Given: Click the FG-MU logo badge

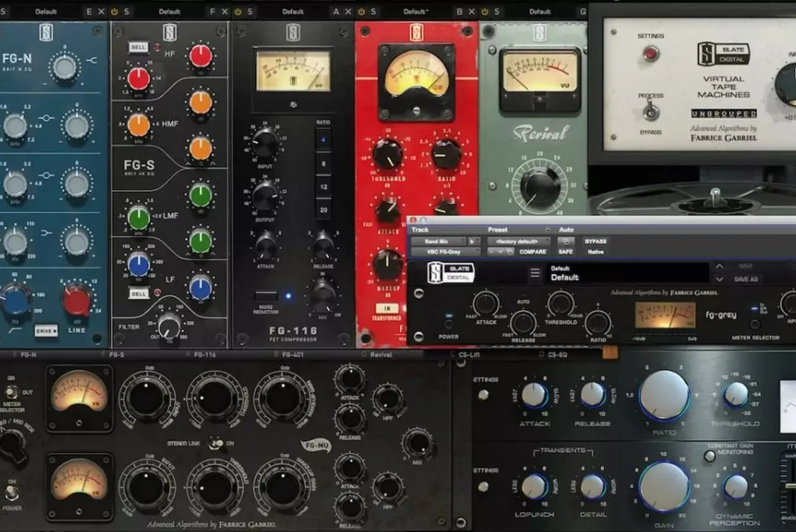Looking at the screenshot, I should (x=316, y=445).
